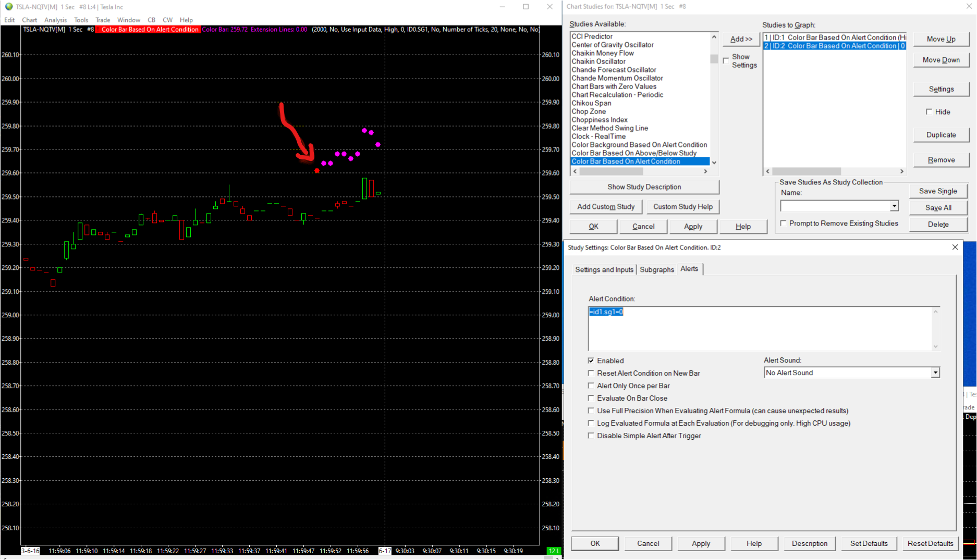Toggle the Hide study checkbox
Screen dimensions: 977x560
pos(929,112)
